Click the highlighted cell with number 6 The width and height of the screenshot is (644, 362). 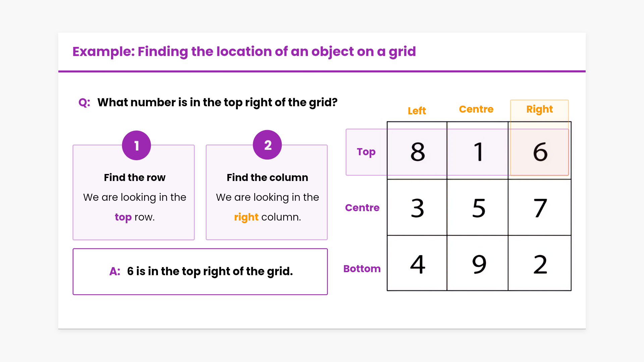[x=540, y=152]
